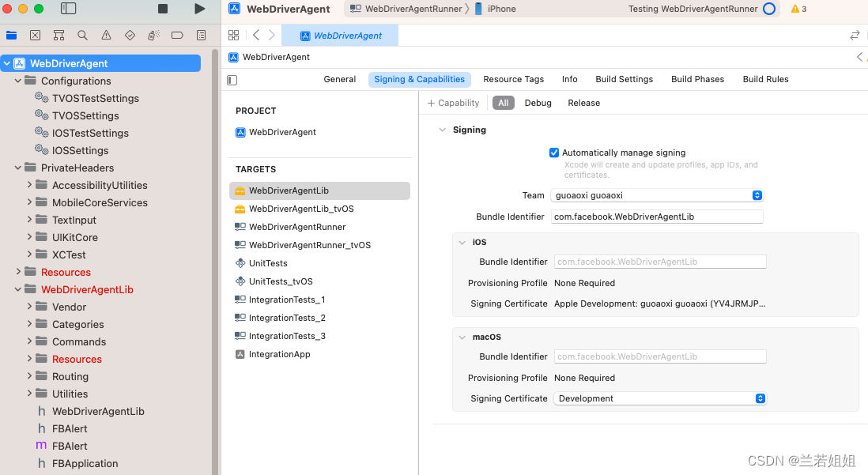Filter signing by Debug configuration

coord(538,103)
